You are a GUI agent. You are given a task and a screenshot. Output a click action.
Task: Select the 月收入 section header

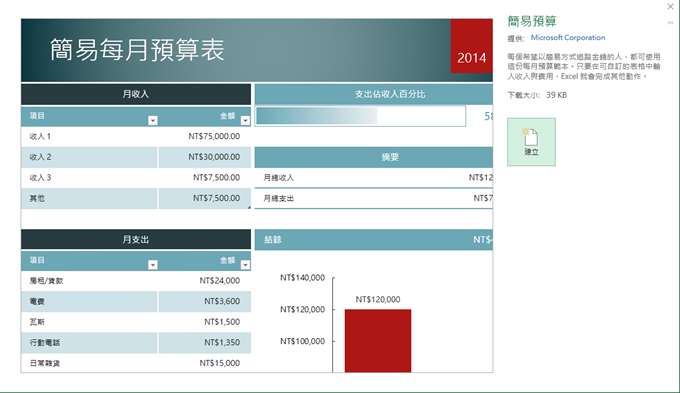coord(136,94)
